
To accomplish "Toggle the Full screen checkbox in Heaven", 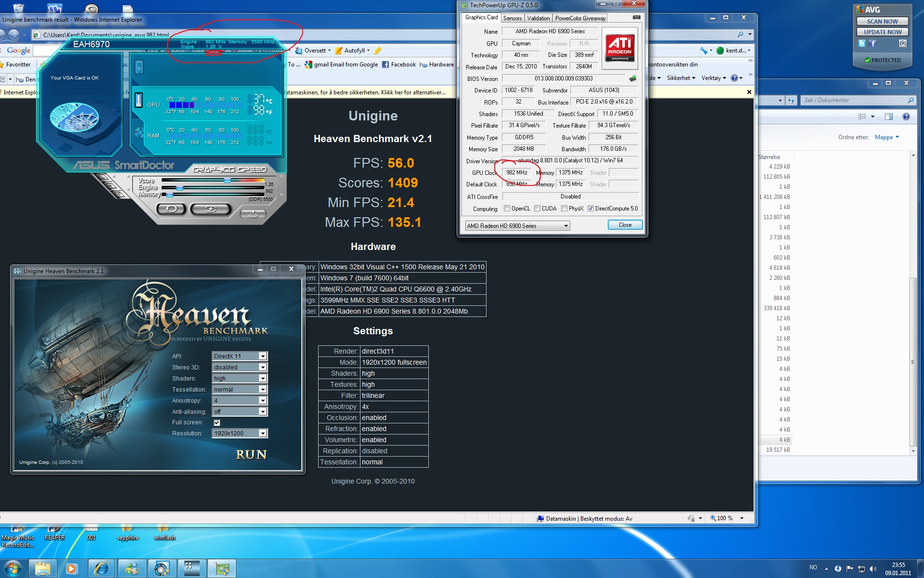I will click(x=217, y=422).
